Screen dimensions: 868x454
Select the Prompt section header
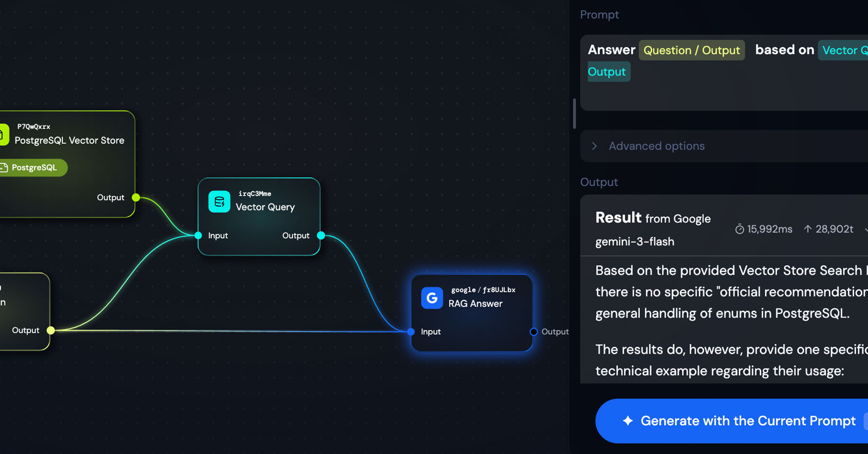point(599,15)
